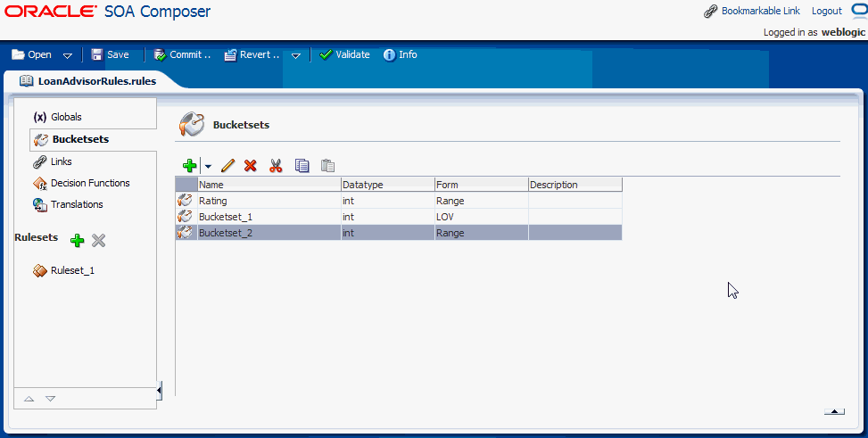868x438 pixels.
Task: Click the Translations globe icon
Action: (40, 205)
